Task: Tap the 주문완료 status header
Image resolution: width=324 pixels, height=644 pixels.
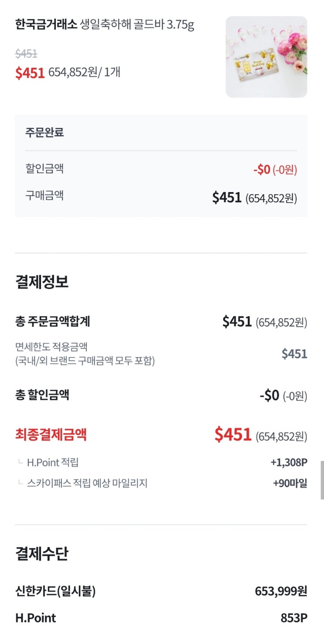Action: pyautogui.click(x=44, y=132)
